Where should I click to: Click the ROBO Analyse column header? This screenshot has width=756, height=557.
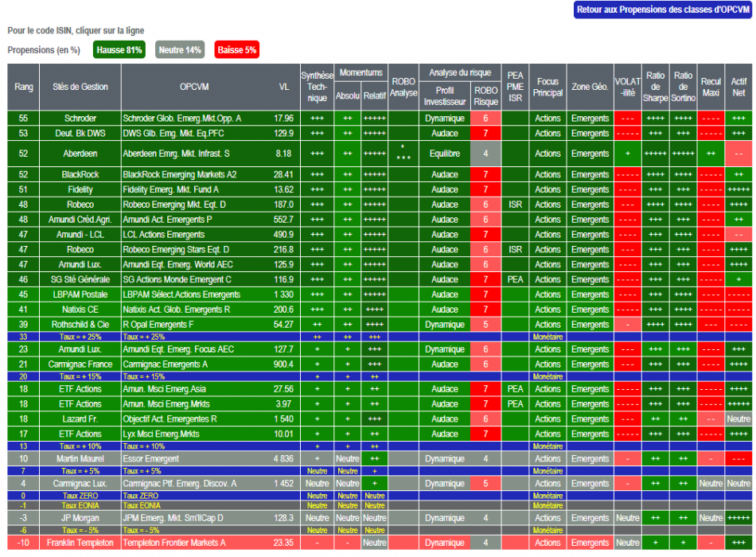click(403, 88)
